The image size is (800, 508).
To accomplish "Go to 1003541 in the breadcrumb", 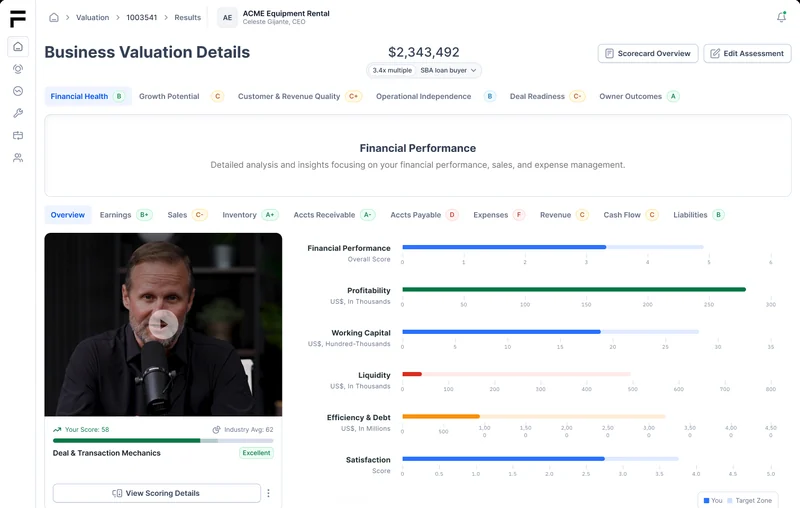I will point(142,17).
